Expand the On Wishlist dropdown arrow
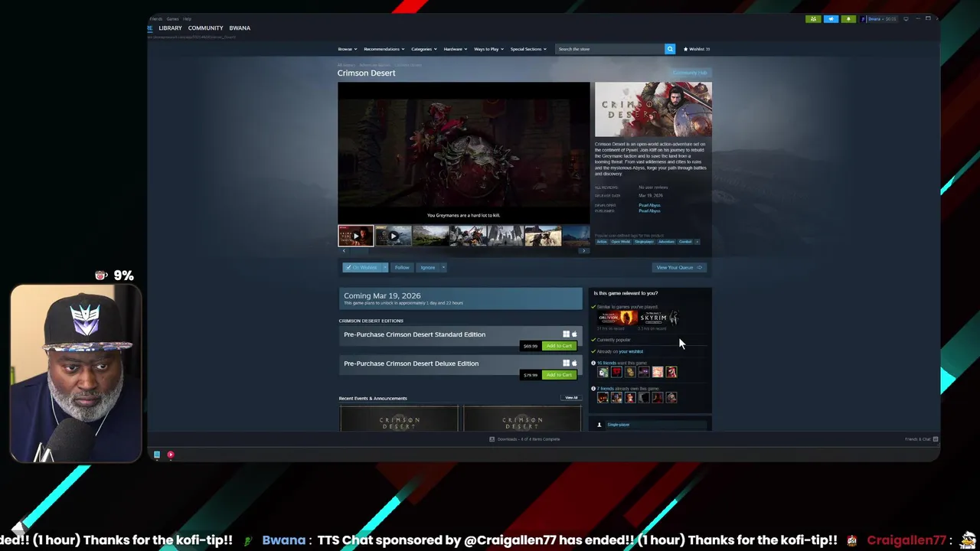 385,267
